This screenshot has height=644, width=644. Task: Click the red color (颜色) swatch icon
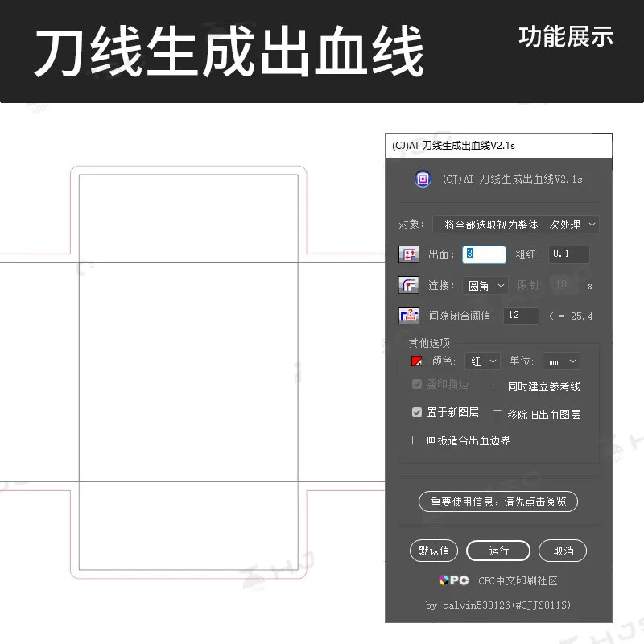[x=417, y=361]
